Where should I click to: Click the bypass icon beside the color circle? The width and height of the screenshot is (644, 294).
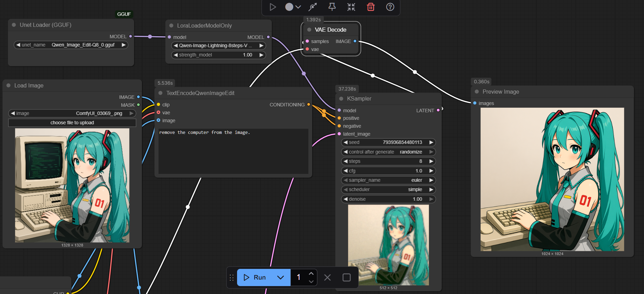point(313,7)
